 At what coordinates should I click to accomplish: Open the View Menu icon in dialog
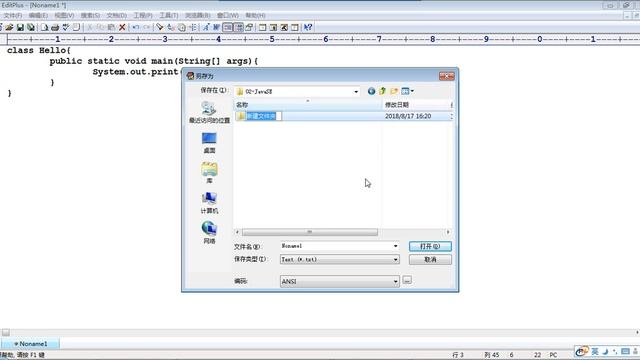click(405, 91)
